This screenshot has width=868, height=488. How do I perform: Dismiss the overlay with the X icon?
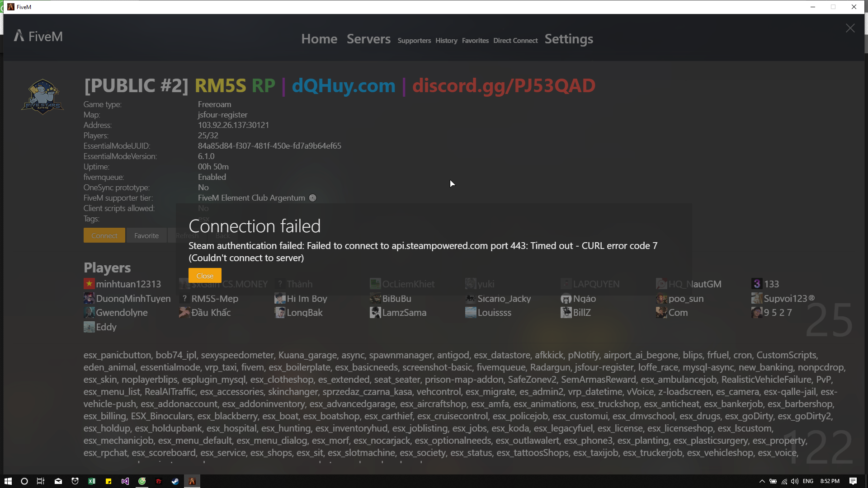click(850, 28)
